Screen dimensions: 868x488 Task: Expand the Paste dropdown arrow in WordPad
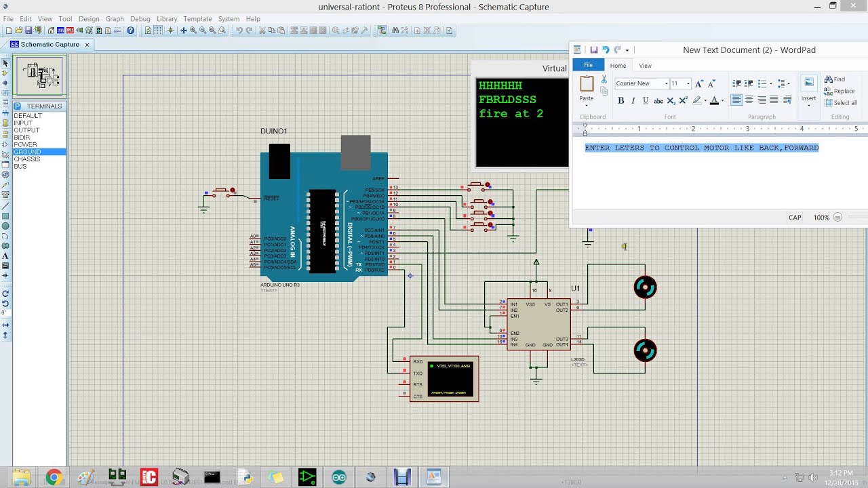pyautogui.click(x=587, y=105)
